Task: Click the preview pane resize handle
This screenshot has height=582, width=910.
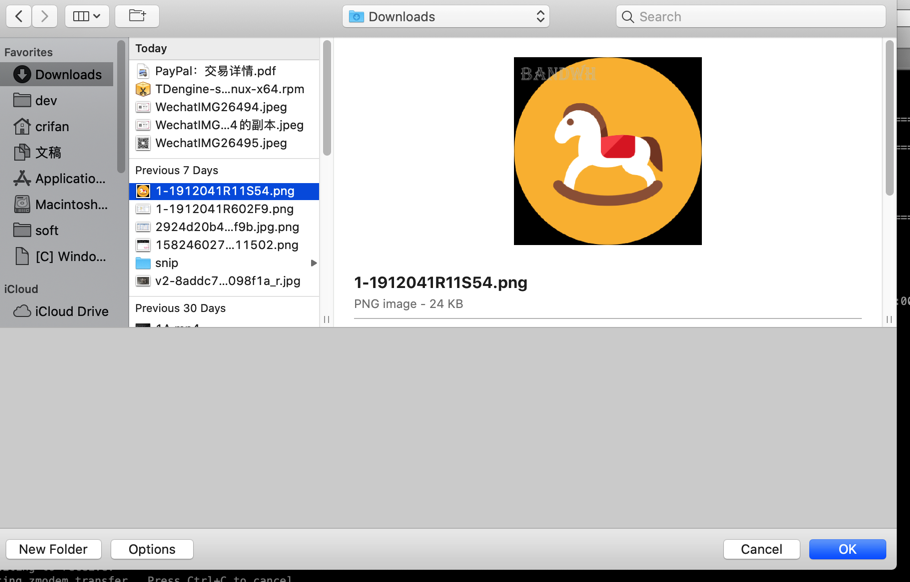Action: click(889, 320)
